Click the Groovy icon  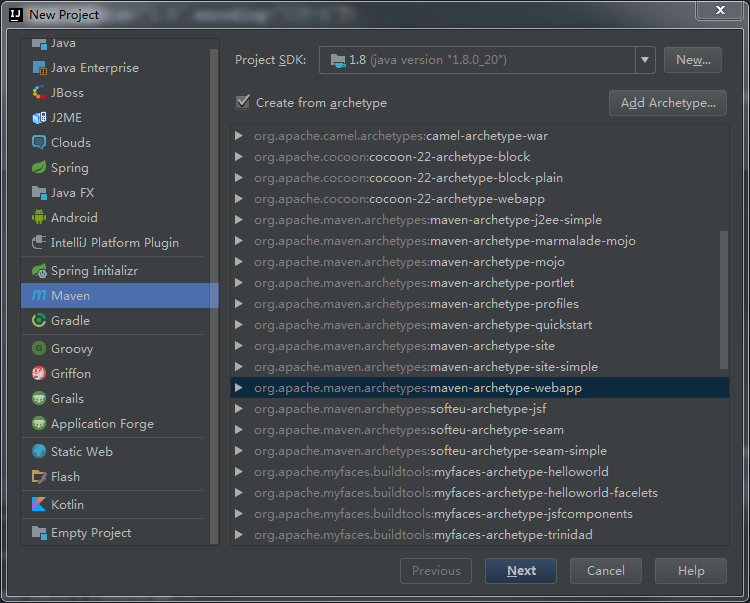[x=39, y=349]
